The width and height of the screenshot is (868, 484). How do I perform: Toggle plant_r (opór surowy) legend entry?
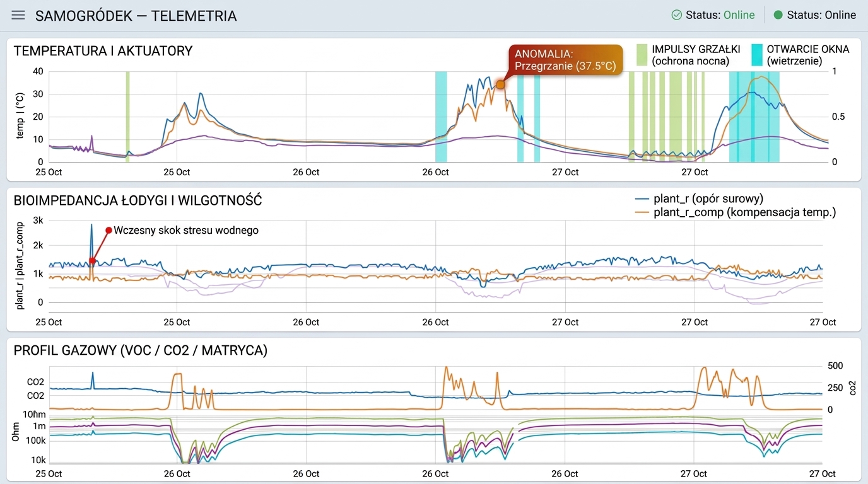tap(700, 199)
